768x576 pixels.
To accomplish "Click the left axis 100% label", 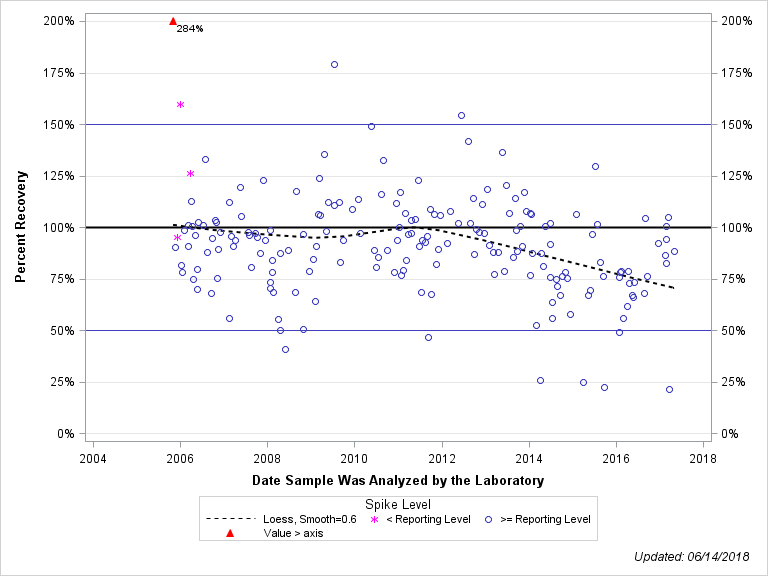I will point(59,228).
